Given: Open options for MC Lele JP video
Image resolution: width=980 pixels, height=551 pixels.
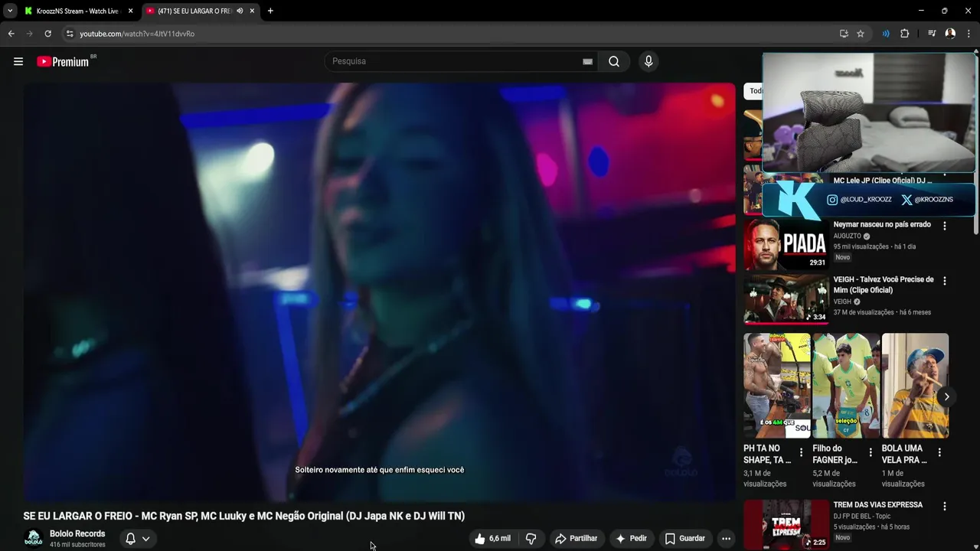Looking at the screenshot, I should pos(944,175).
